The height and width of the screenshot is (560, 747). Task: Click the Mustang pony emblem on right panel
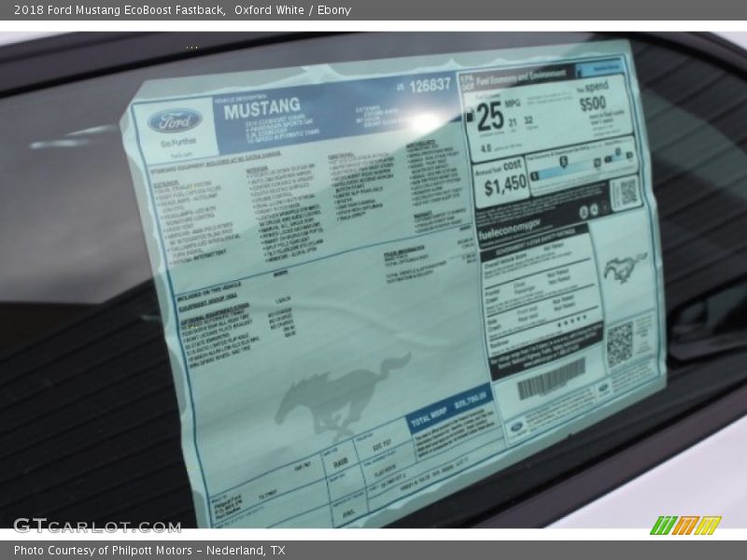[625, 268]
